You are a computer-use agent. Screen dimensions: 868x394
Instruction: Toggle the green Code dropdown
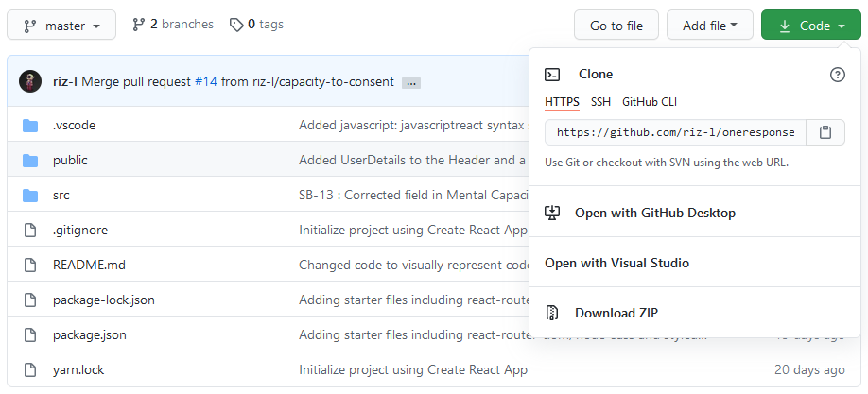(810, 26)
